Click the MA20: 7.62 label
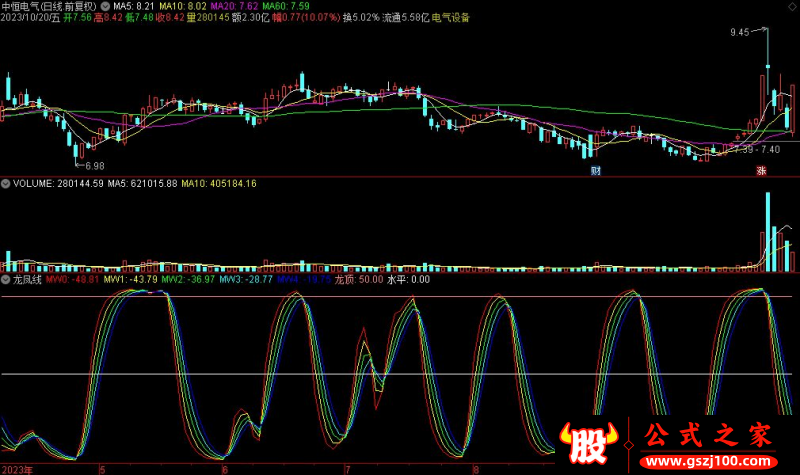This screenshot has width=800, height=475. [234, 6]
